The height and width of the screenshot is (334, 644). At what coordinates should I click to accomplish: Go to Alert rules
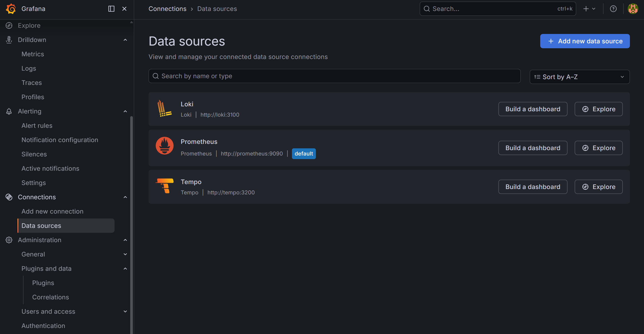pyautogui.click(x=37, y=126)
